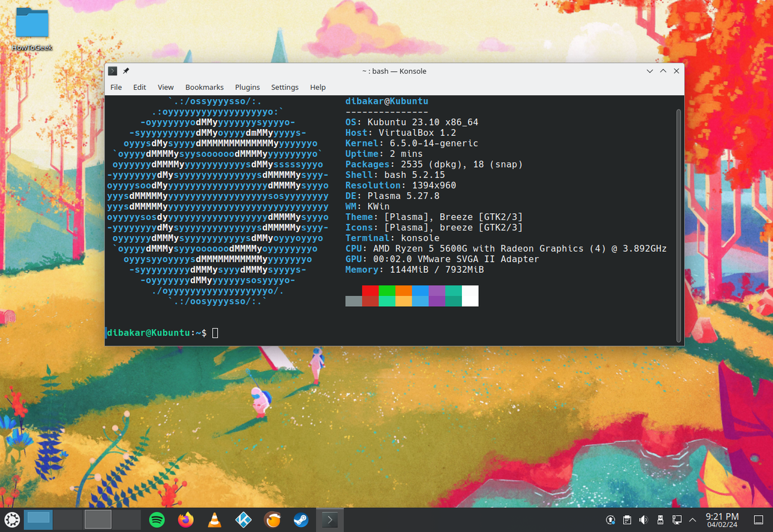Open the File menu in Konsole

(x=115, y=87)
